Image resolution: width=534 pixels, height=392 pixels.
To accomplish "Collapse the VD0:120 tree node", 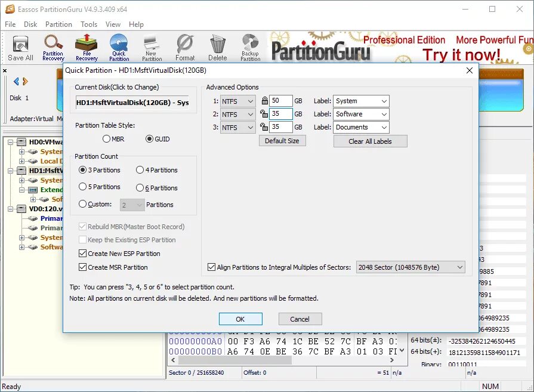I will pos(11,209).
